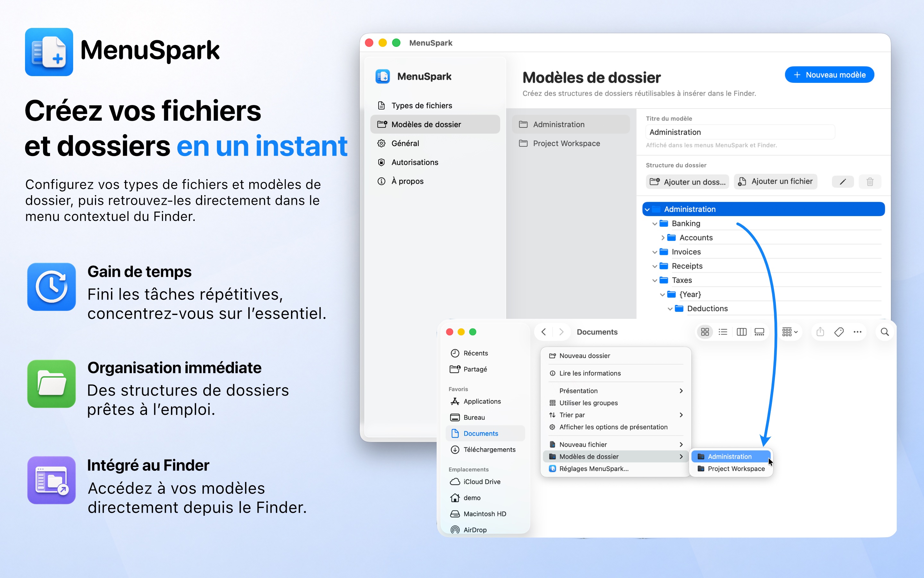Viewport: 924px width, 578px height.
Task: Open Trier par submenu
Action: click(616, 415)
